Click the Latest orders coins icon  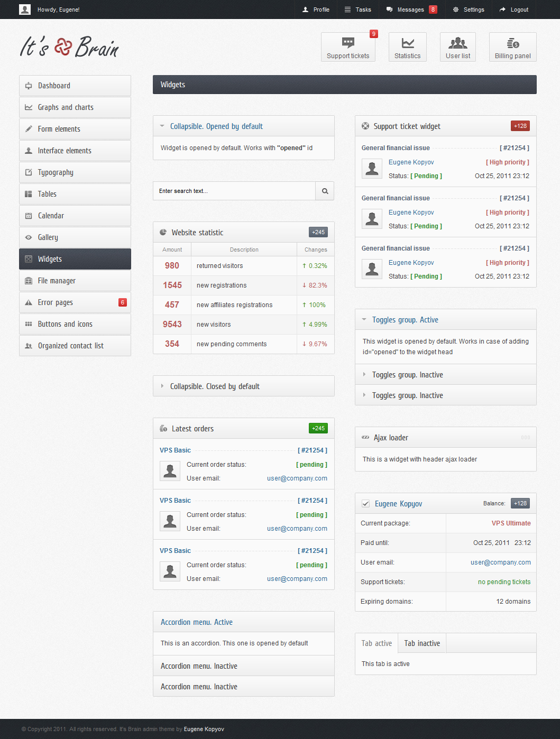(163, 428)
